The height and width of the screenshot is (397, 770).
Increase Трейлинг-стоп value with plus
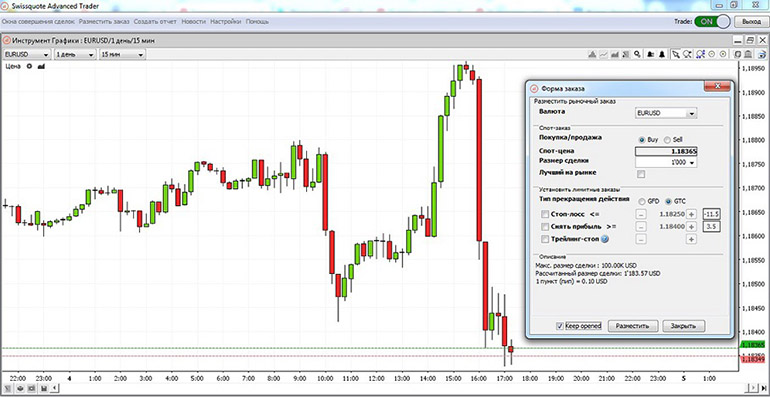tap(691, 239)
